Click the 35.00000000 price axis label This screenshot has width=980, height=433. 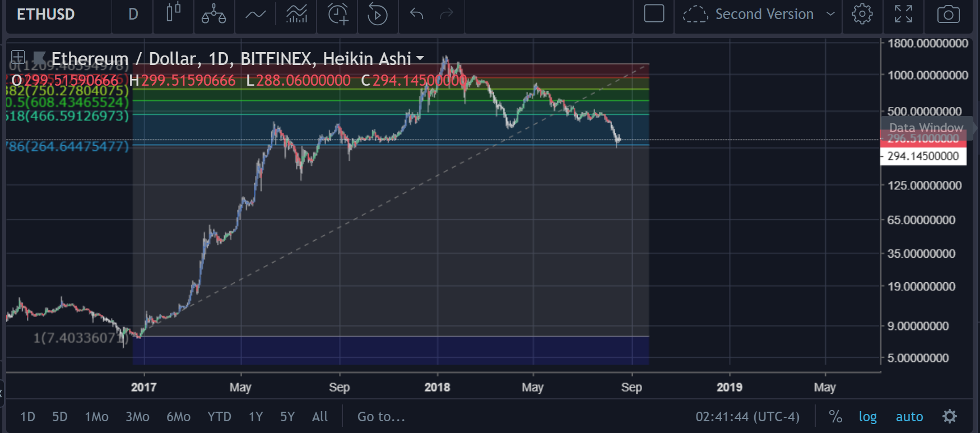click(x=921, y=254)
